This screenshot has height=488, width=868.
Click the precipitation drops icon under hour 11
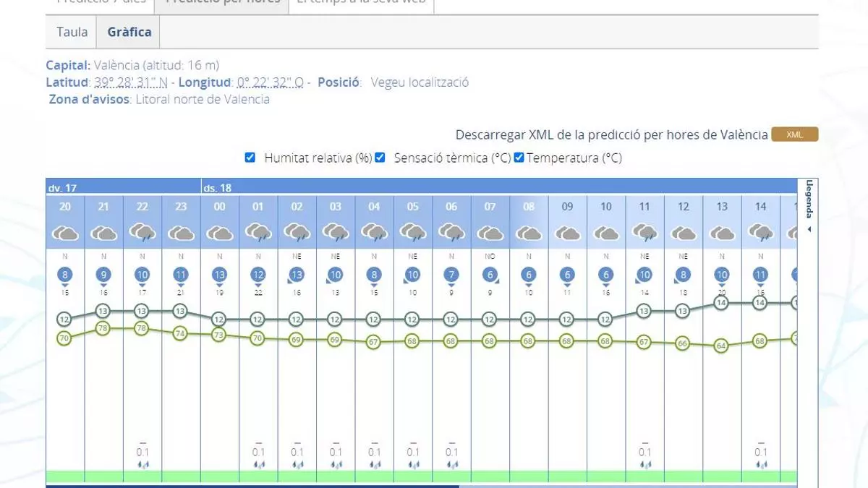[x=644, y=464]
